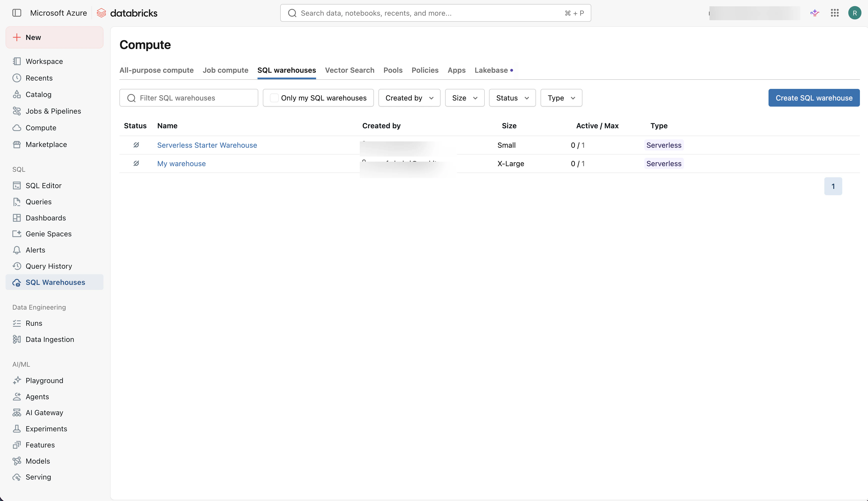Click the Small size cell
Image resolution: width=868 pixels, height=501 pixels.
tap(506, 145)
